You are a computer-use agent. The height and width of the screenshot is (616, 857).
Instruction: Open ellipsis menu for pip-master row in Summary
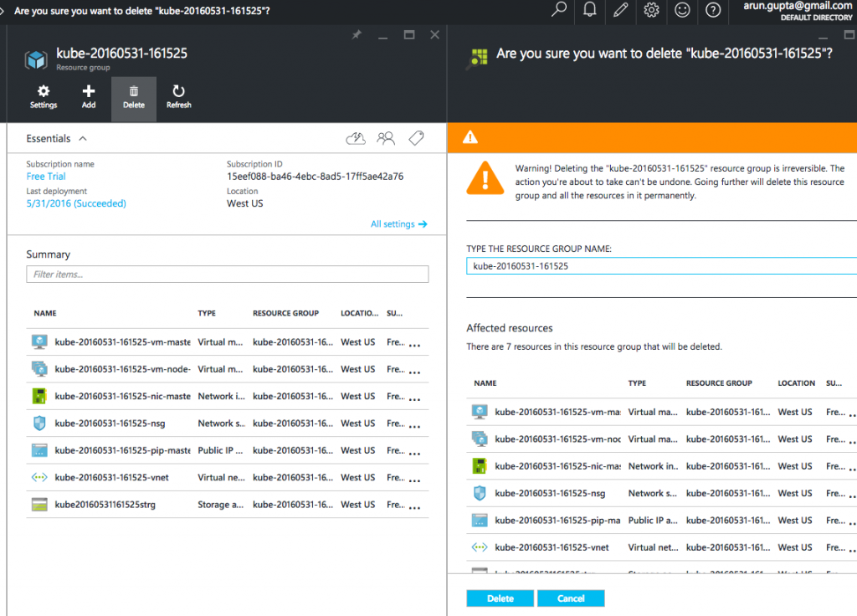click(415, 454)
